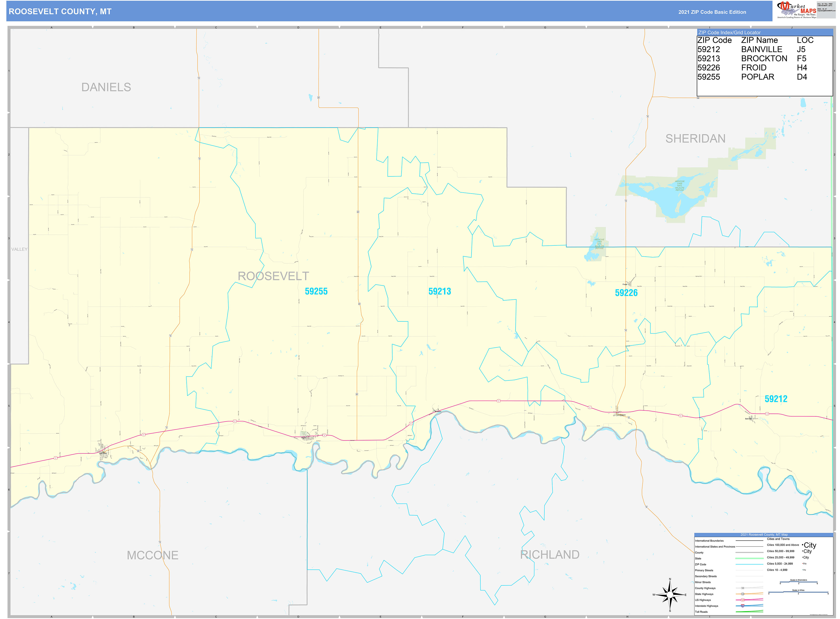Click the Toll Roads legend symbol
The width and height of the screenshot is (840, 619).
750,612
